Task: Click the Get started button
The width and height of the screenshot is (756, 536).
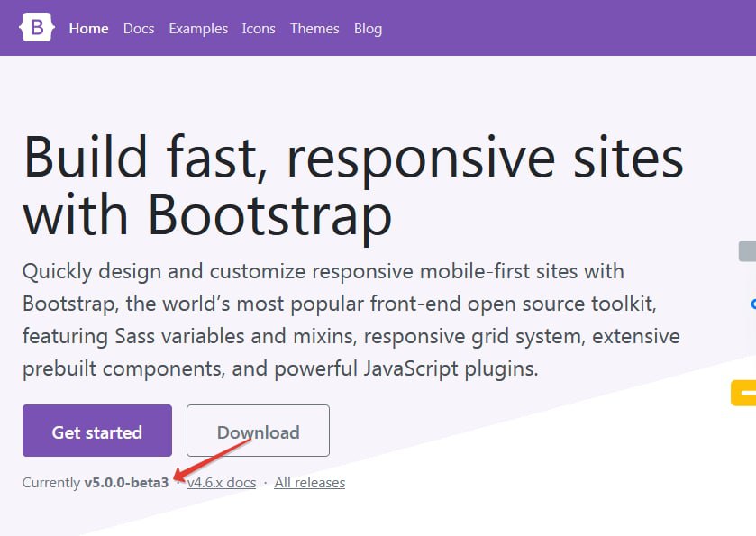Action: [97, 431]
